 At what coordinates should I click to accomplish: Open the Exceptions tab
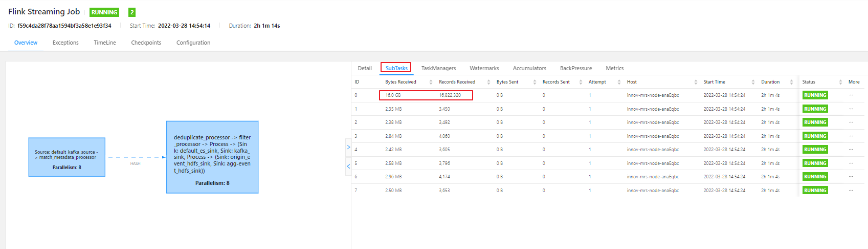[65, 43]
